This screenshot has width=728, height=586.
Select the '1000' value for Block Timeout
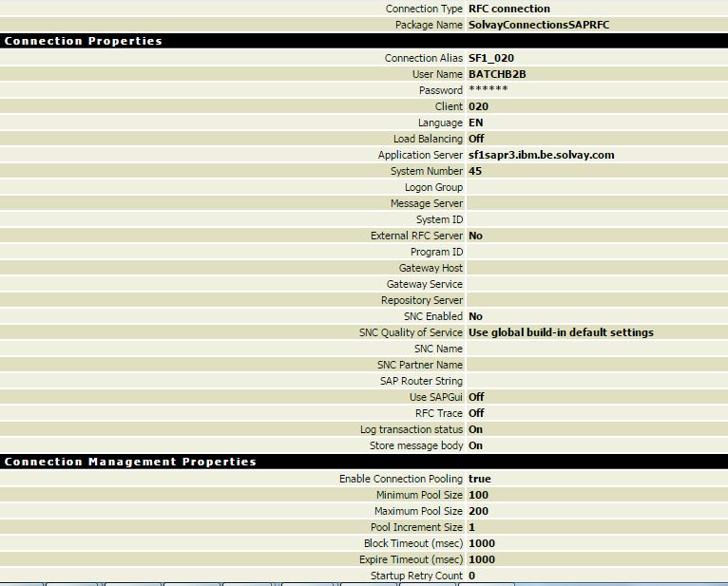482,543
